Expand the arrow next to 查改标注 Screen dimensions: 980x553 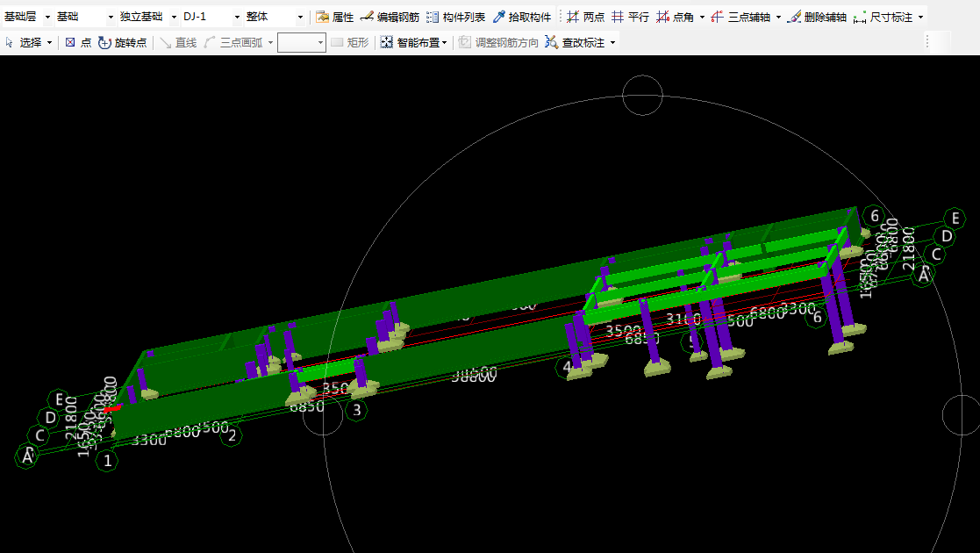(x=612, y=43)
